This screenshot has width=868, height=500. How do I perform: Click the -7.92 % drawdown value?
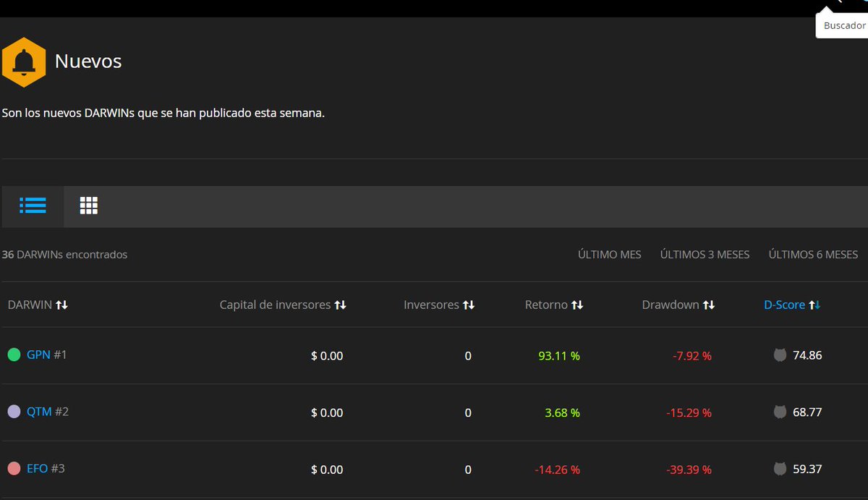click(x=692, y=356)
